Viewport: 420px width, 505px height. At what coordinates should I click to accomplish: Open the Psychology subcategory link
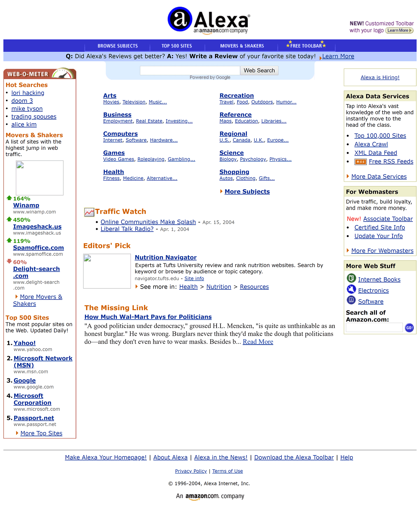[253, 159]
